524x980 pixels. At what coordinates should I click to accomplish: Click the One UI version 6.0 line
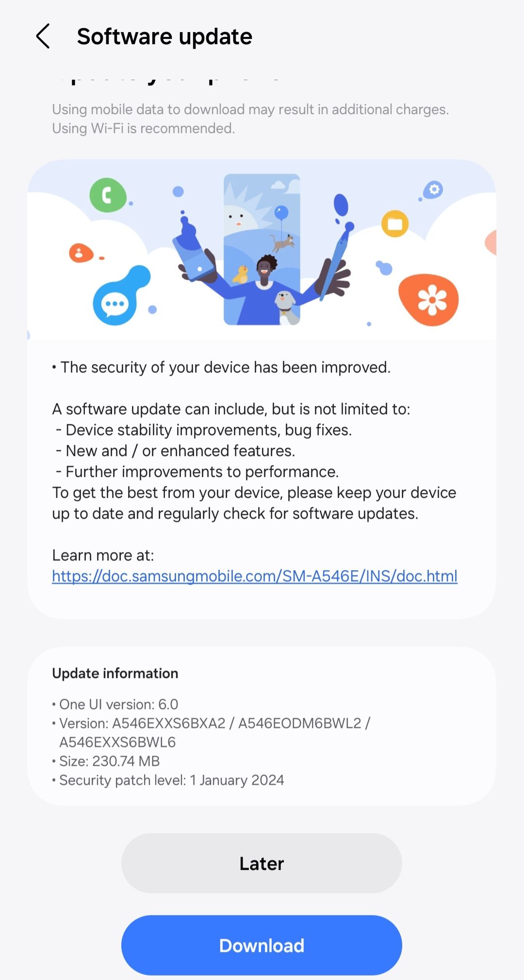coord(115,704)
